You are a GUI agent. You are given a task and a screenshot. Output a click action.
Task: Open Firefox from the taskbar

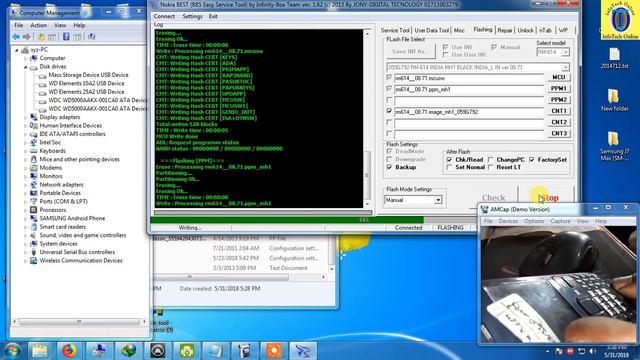(69, 351)
